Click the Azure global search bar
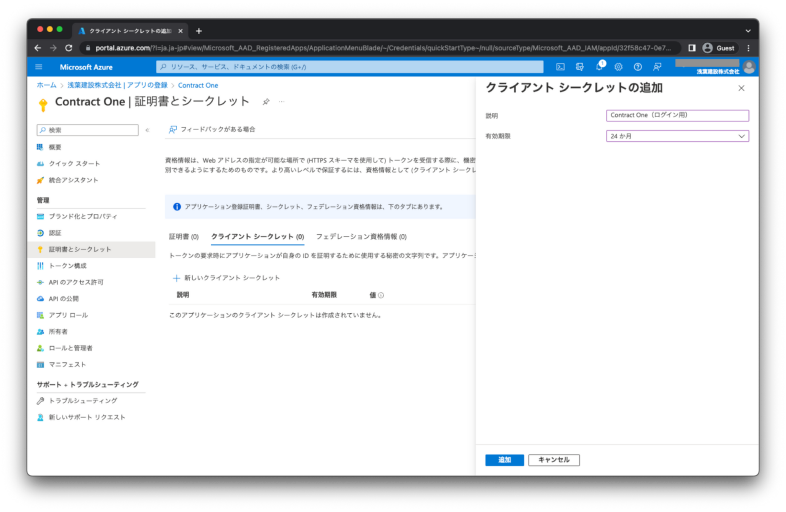This screenshot has width=786, height=512. click(349, 67)
